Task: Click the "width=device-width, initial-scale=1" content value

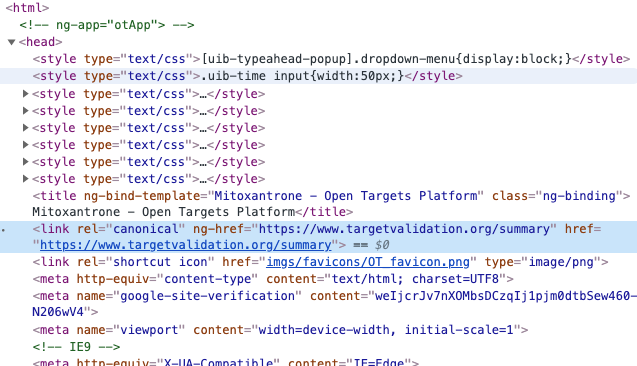Action: pos(386,330)
